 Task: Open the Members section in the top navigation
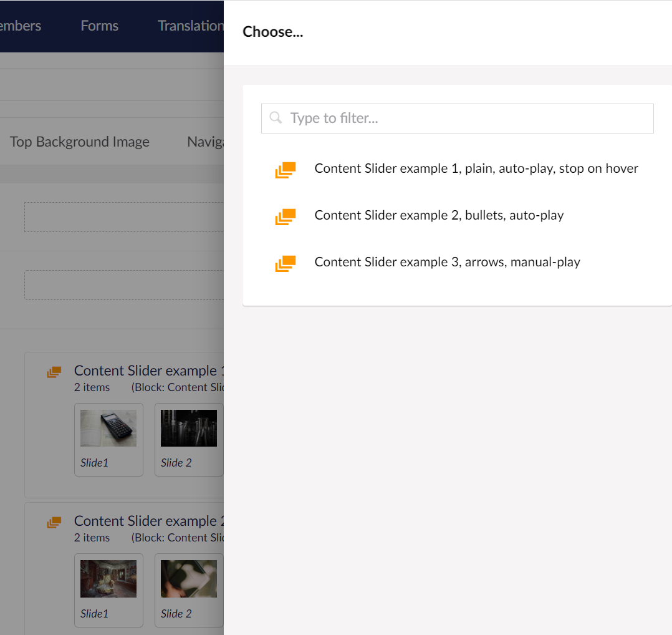coord(21,26)
